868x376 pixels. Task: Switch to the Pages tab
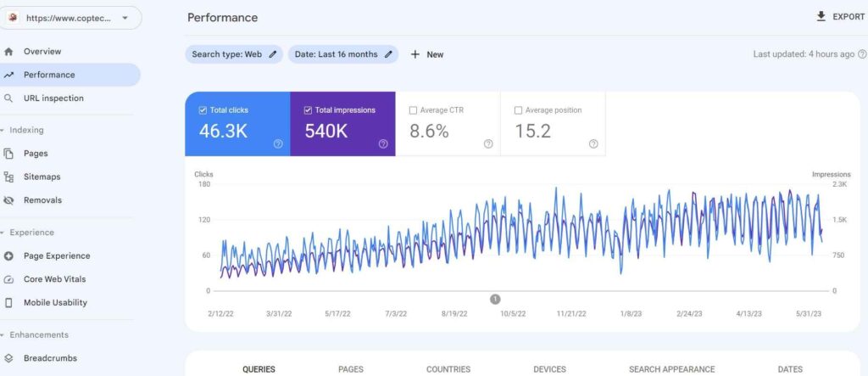(x=351, y=369)
